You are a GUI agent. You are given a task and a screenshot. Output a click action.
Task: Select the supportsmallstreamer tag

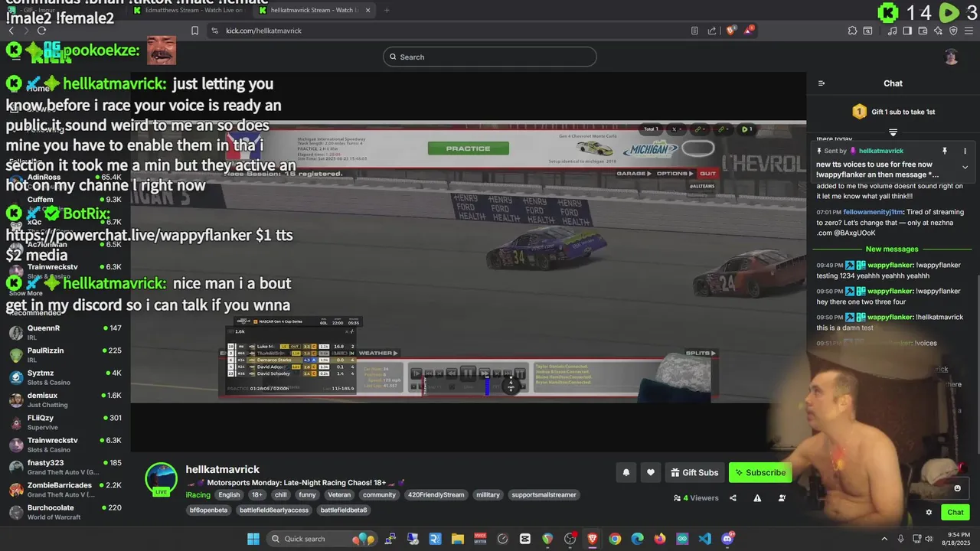pyautogui.click(x=544, y=495)
